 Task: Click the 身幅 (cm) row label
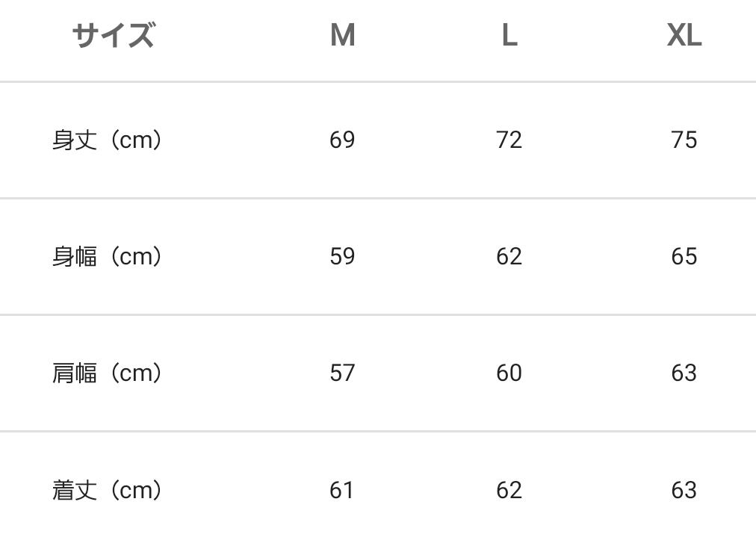108,256
